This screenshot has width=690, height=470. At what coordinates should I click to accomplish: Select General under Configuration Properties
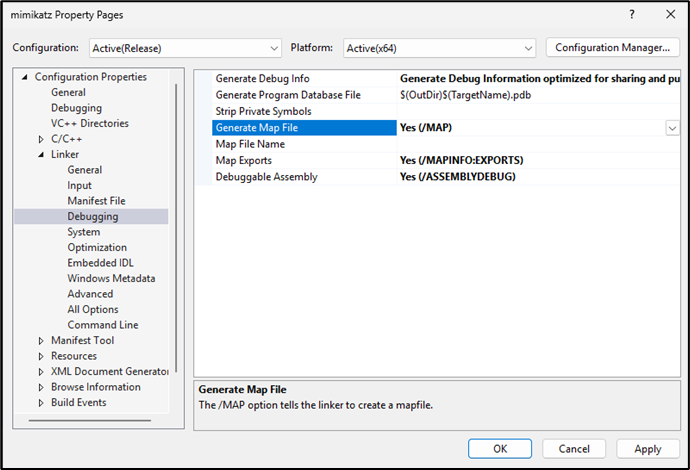(68, 92)
